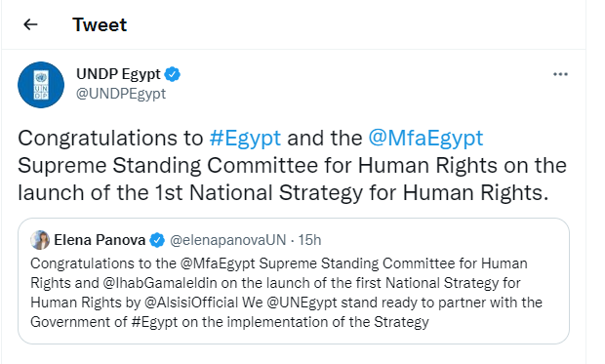Open the quoted tweet text body

click(x=286, y=293)
